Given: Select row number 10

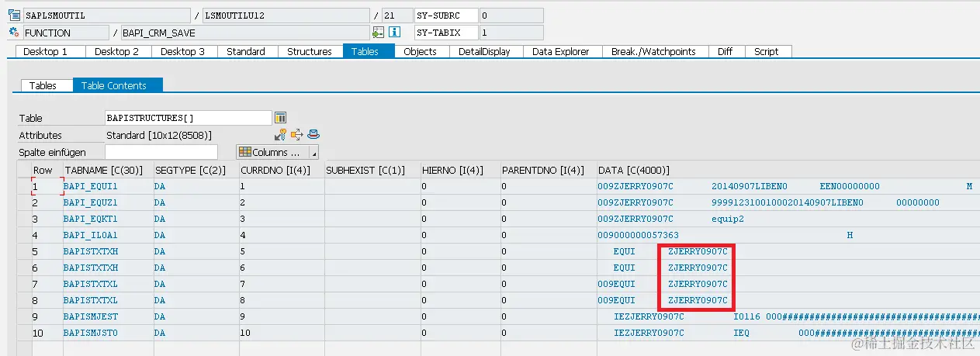Looking at the screenshot, I should coord(46,333).
